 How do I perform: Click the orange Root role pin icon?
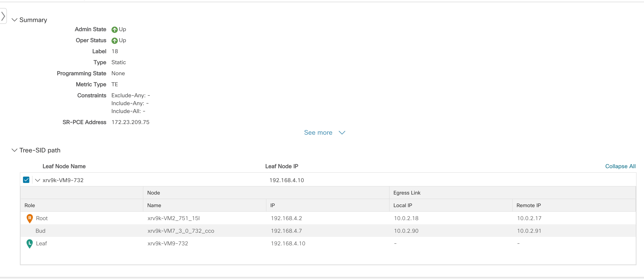[x=29, y=218]
